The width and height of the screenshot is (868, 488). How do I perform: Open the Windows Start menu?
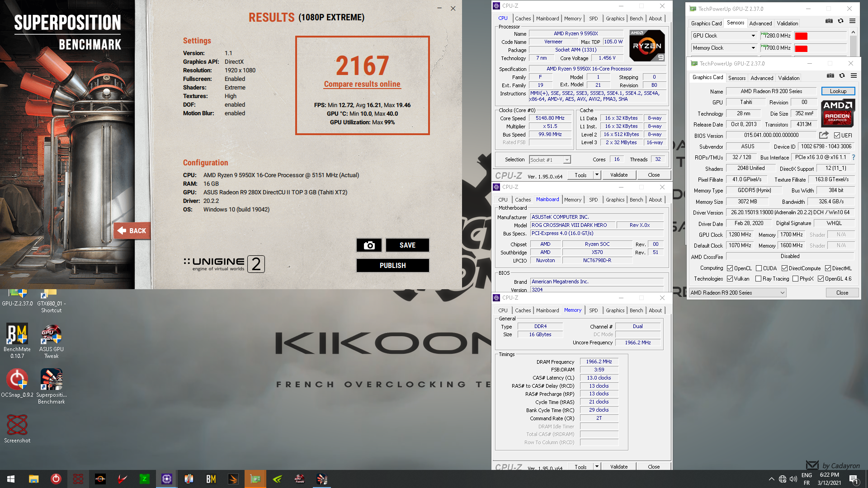[x=11, y=479]
